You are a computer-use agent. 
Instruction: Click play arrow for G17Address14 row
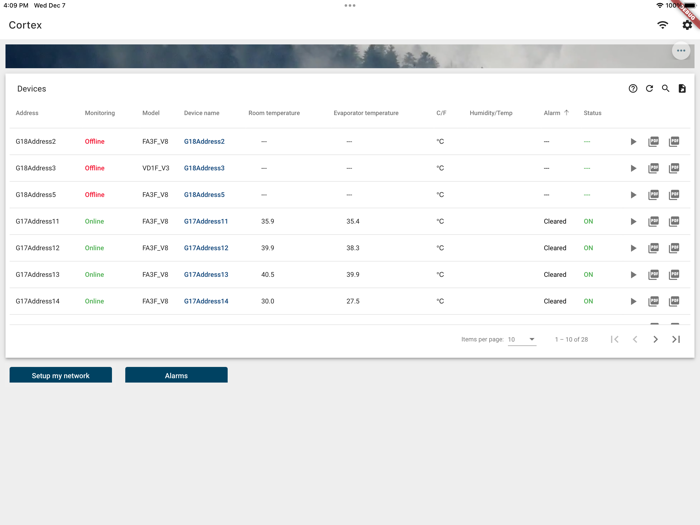click(633, 301)
